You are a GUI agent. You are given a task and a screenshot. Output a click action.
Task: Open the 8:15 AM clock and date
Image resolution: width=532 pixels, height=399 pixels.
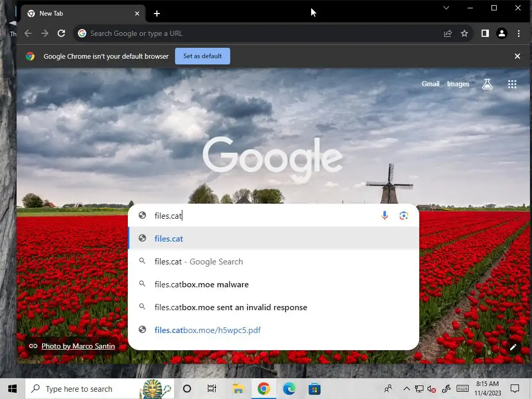click(x=487, y=389)
